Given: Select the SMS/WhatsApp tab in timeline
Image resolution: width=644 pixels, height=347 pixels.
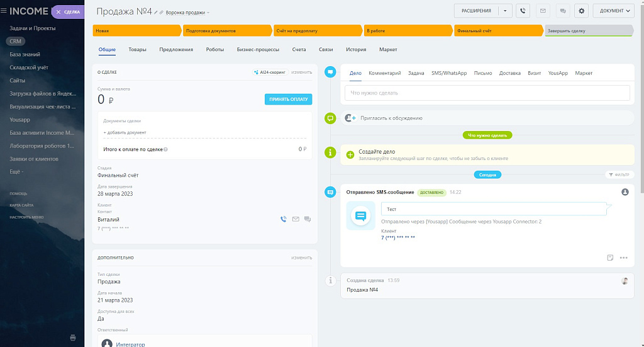Looking at the screenshot, I should pyautogui.click(x=449, y=73).
